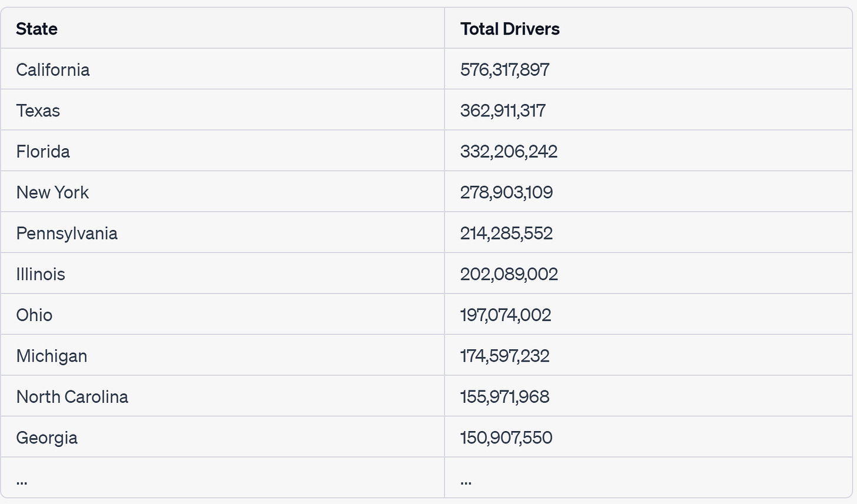Select the value 150,907,550
This screenshot has height=504, width=857.
click(x=506, y=438)
